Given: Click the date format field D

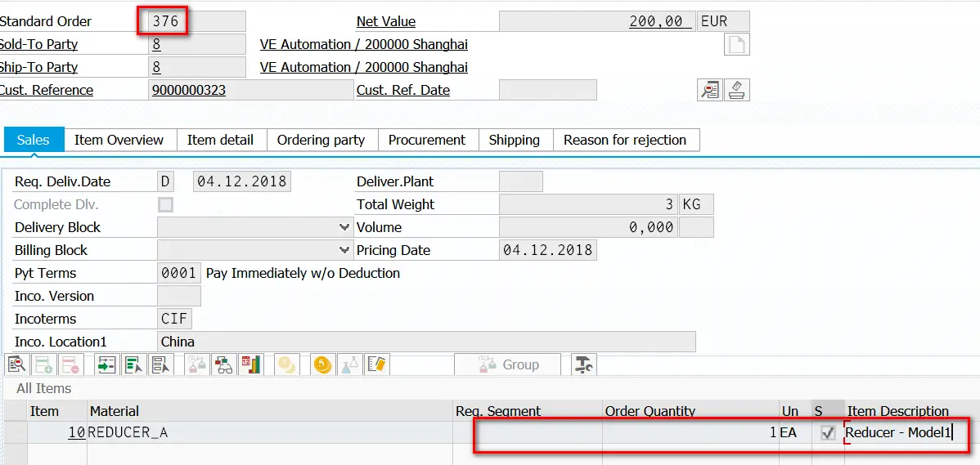Looking at the screenshot, I should (166, 181).
